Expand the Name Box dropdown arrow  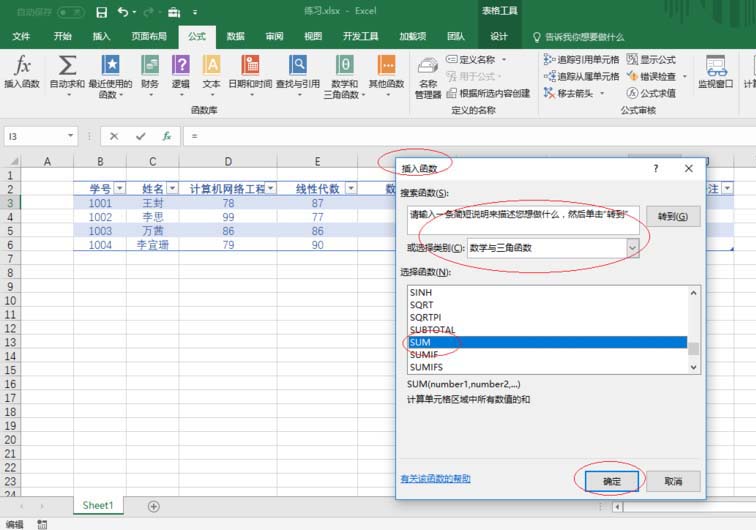point(71,136)
